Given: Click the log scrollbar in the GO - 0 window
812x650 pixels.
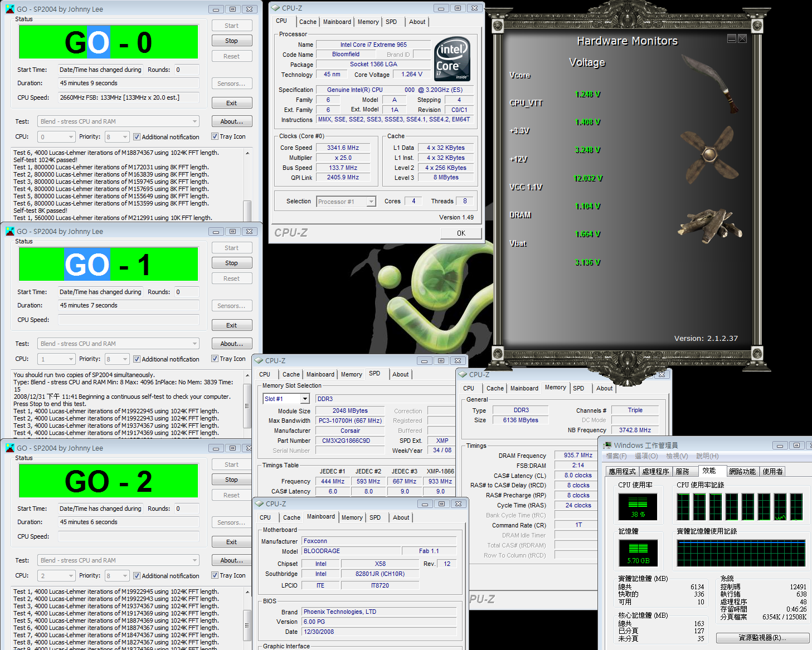Looking at the screenshot, I should point(247,184).
